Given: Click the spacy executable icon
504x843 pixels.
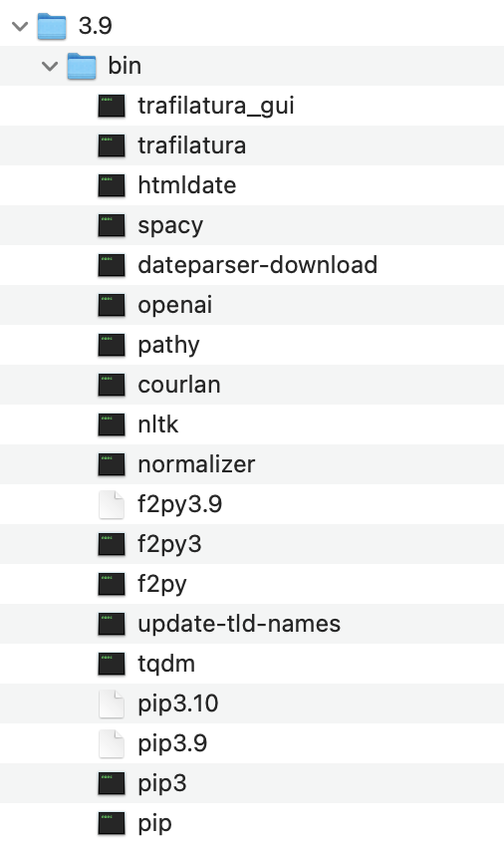Looking at the screenshot, I should click(x=112, y=225).
